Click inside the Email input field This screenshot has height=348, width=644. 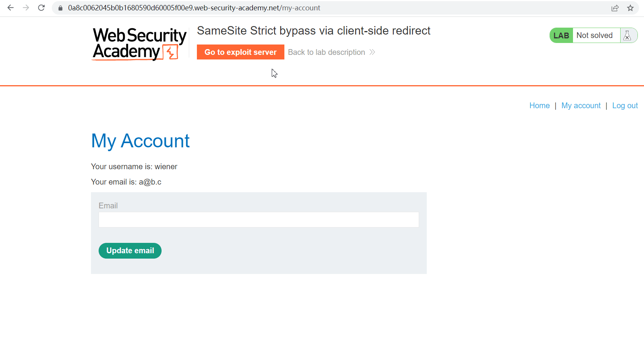[259, 220]
